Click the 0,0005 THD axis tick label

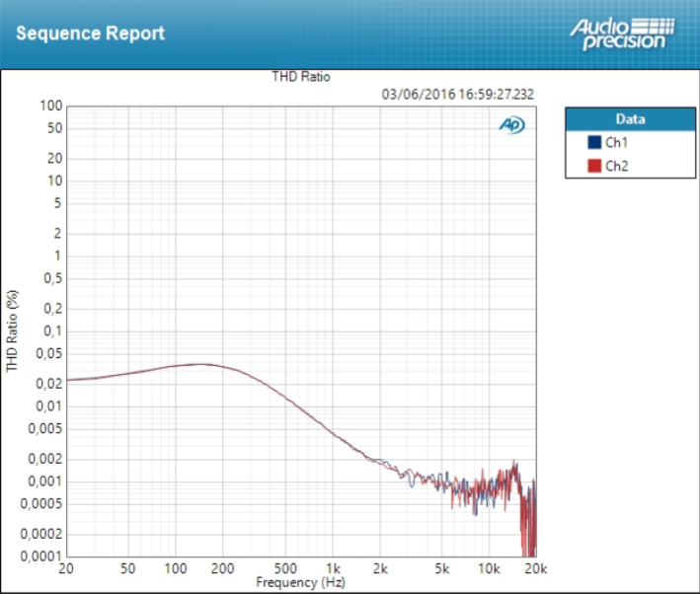click(x=41, y=504)
